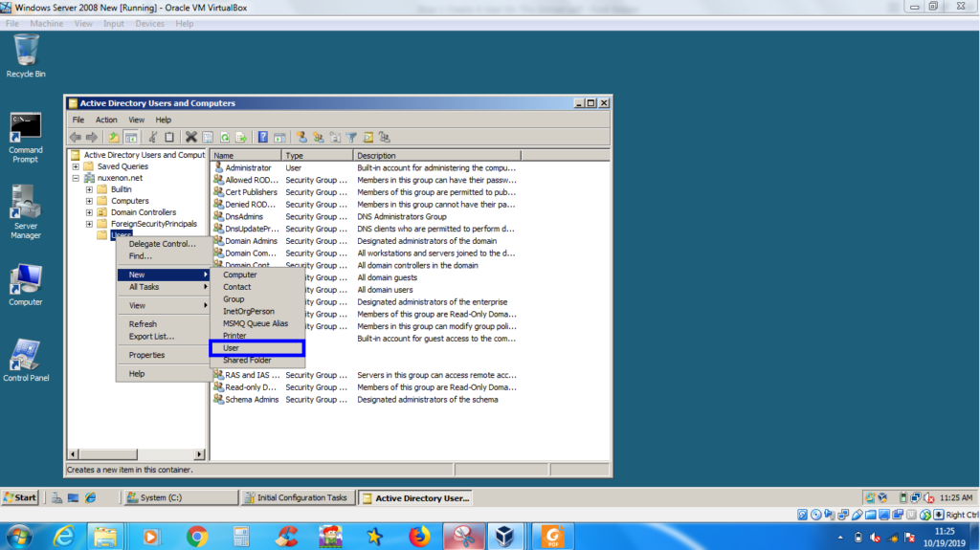This screenshot has height=550, width=980.
Task: Expand the ForeignSecurityPrincipals node
Action: click(x=89, y=224)
